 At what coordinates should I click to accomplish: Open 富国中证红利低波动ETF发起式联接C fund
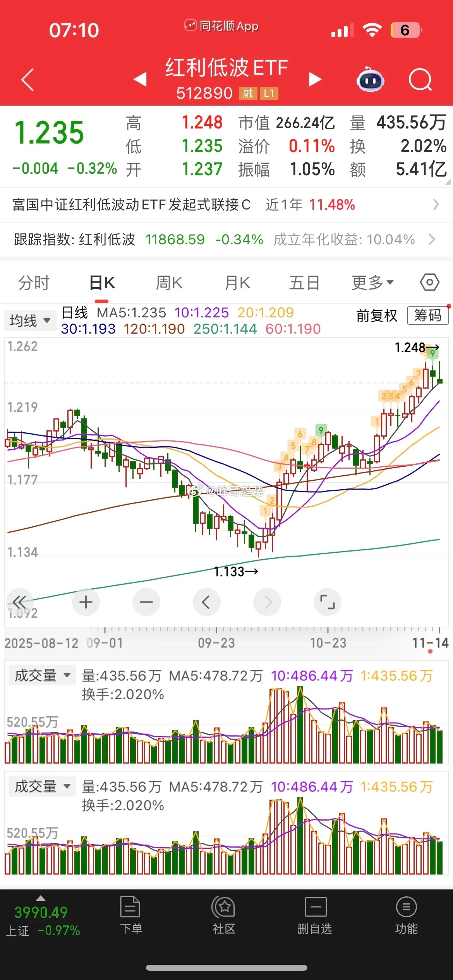pos(132,204)
